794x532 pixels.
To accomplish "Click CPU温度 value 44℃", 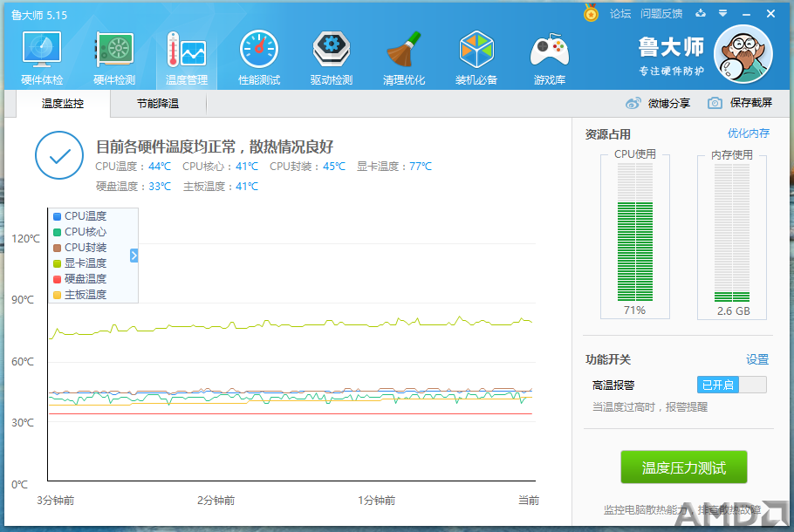I will click(160, 167).
